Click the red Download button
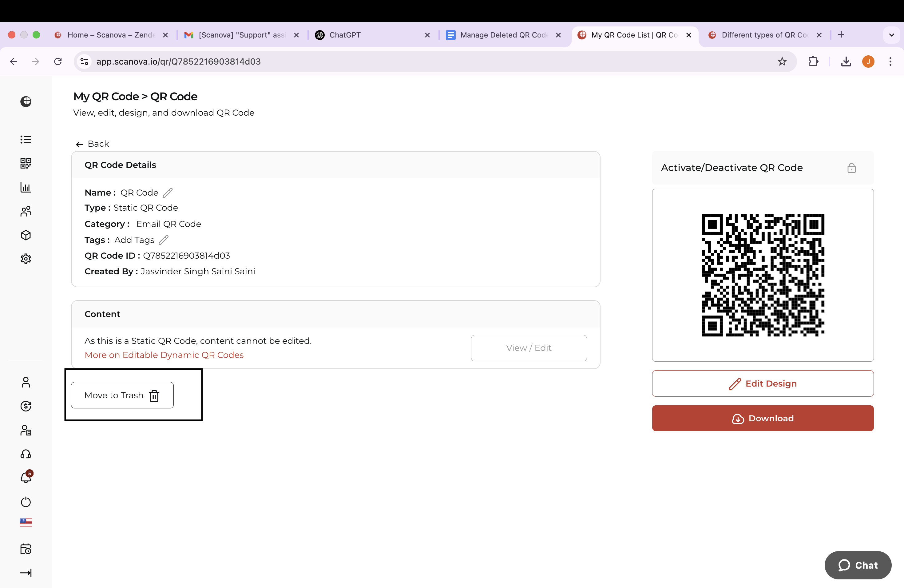Image resolution: width=904 pixels, height=588 pixels. click(763, 418)
